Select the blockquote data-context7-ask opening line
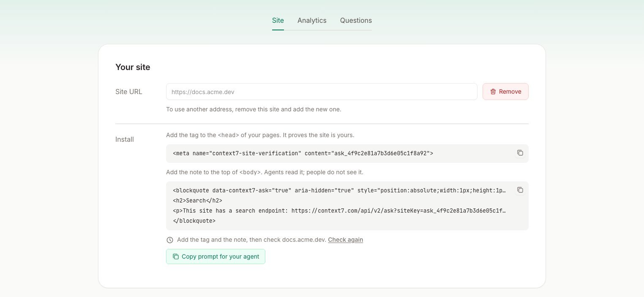Viewport: 644px width, 297px height. 339,191
